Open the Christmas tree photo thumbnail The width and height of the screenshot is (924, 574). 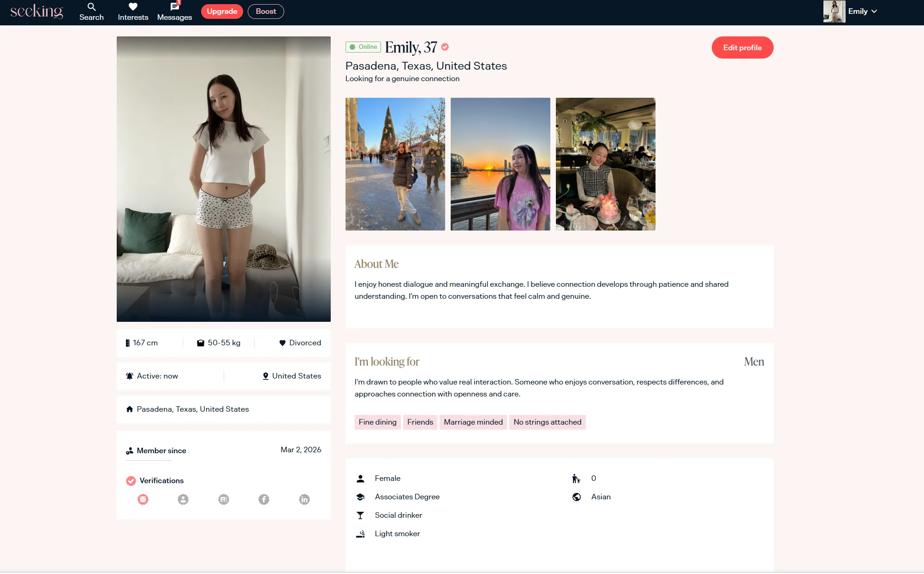[395, 164]
